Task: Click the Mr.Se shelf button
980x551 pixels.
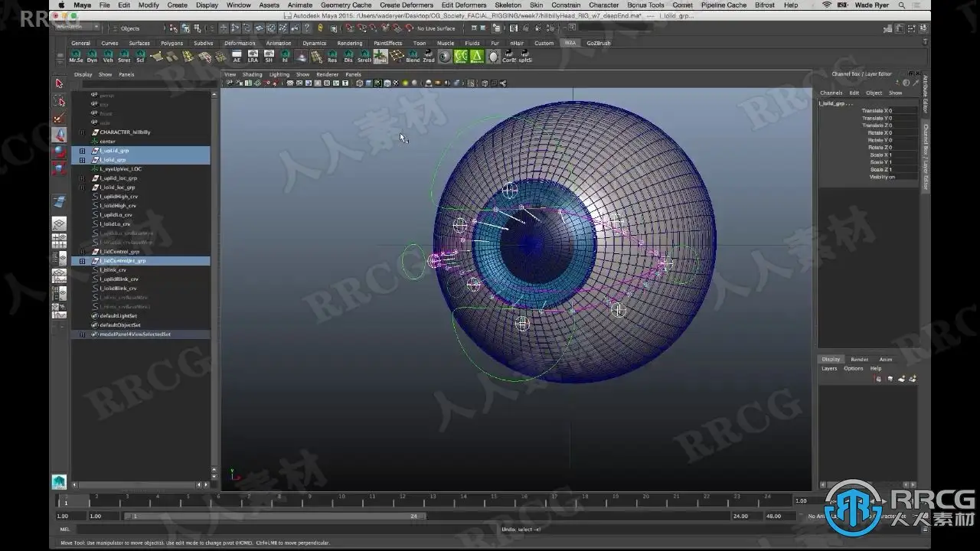Action: [x=76, y=56]
